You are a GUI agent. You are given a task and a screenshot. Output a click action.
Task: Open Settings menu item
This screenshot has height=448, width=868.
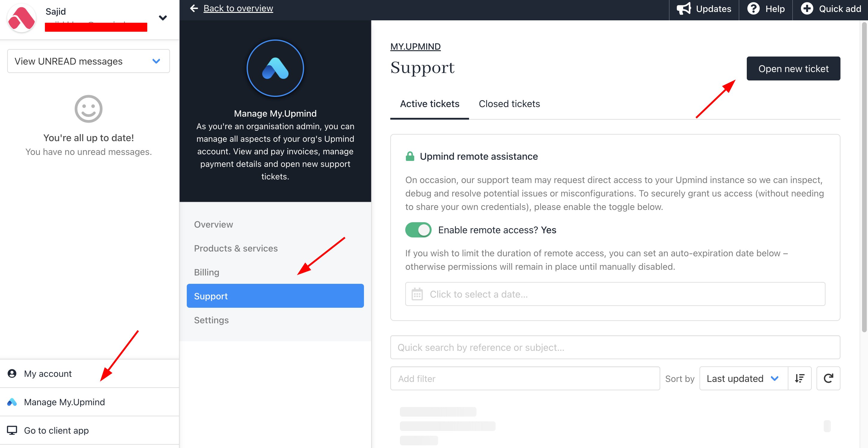275,320
